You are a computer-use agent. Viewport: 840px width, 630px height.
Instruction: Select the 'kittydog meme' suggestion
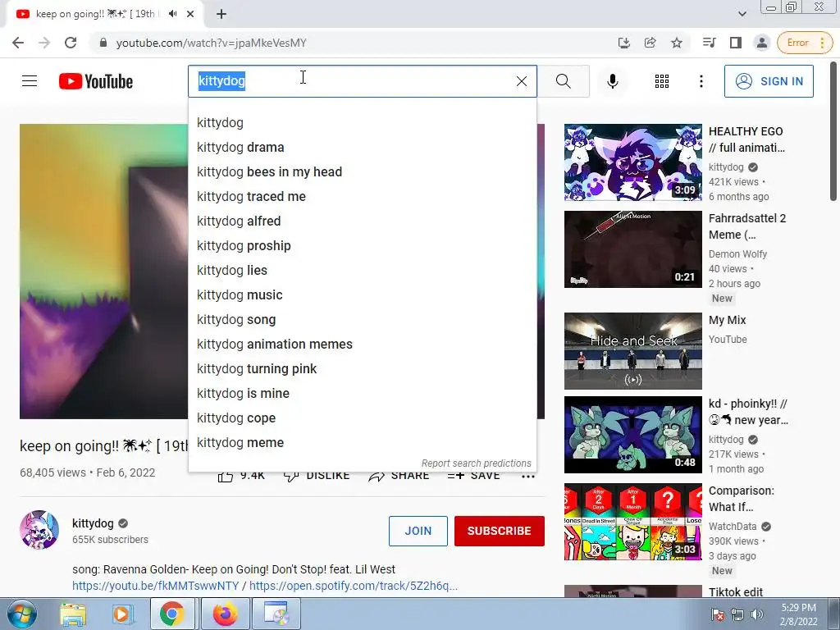tap(362, 443)
